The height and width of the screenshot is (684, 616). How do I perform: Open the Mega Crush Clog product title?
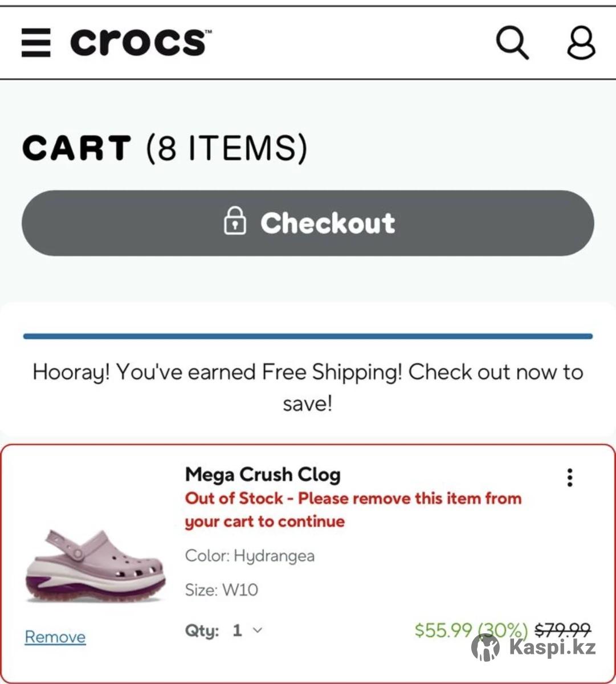point(263,474)
